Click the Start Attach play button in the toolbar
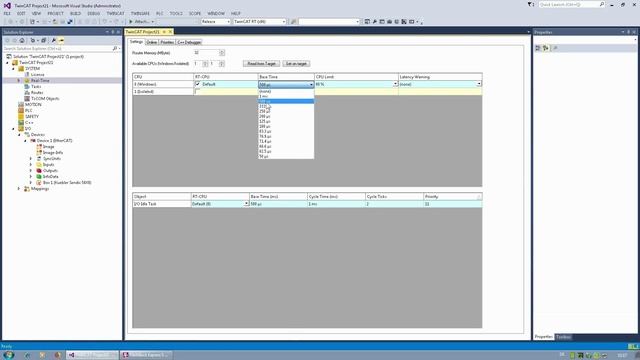Image resolution: width=640 pixels, height=360 pixels. tap(131, 22)
